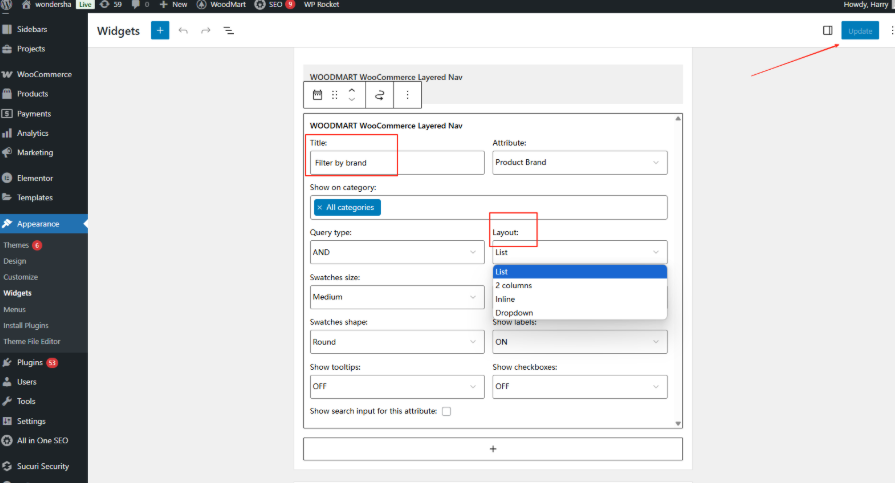This screenshot has height=483, width=895.
Task: Choose Dropdown from the Layout list
Action: point(514,313)
